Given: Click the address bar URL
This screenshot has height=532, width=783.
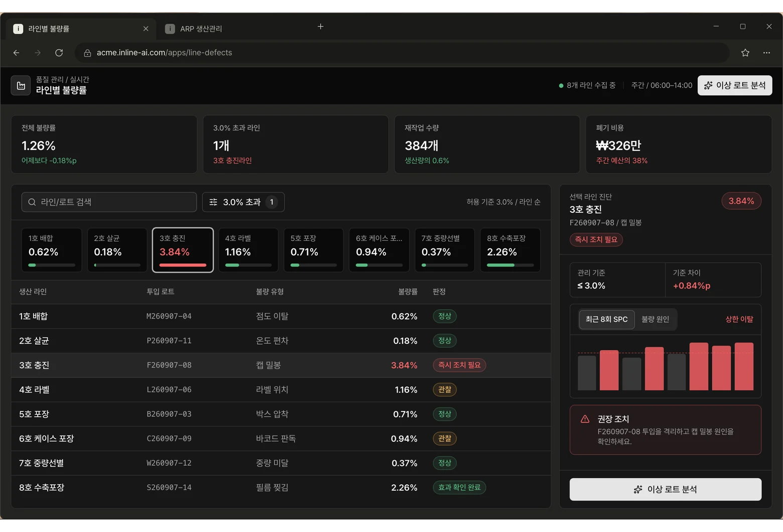Looking at the screenshot, I should pos(164,53).
